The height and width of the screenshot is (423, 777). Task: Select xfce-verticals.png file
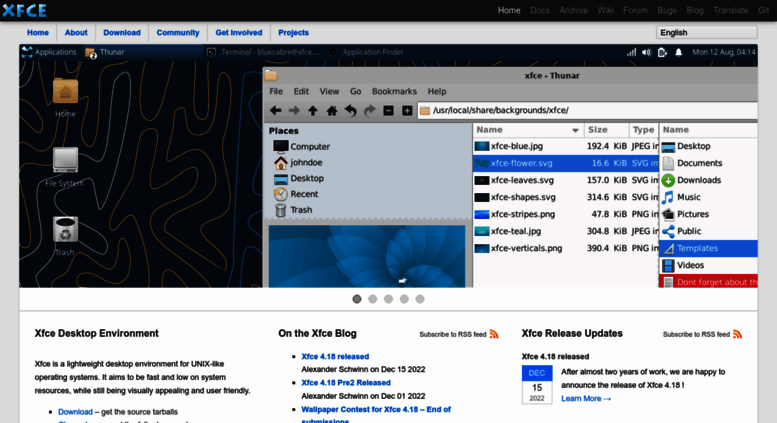point(565,248)
